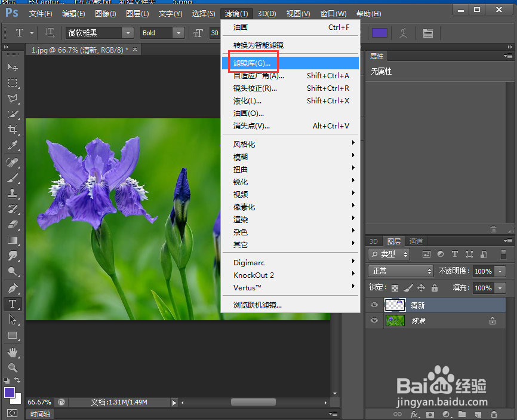
Task: Open the fill 填充 dropdown arrow
Action: pos(500,288)
